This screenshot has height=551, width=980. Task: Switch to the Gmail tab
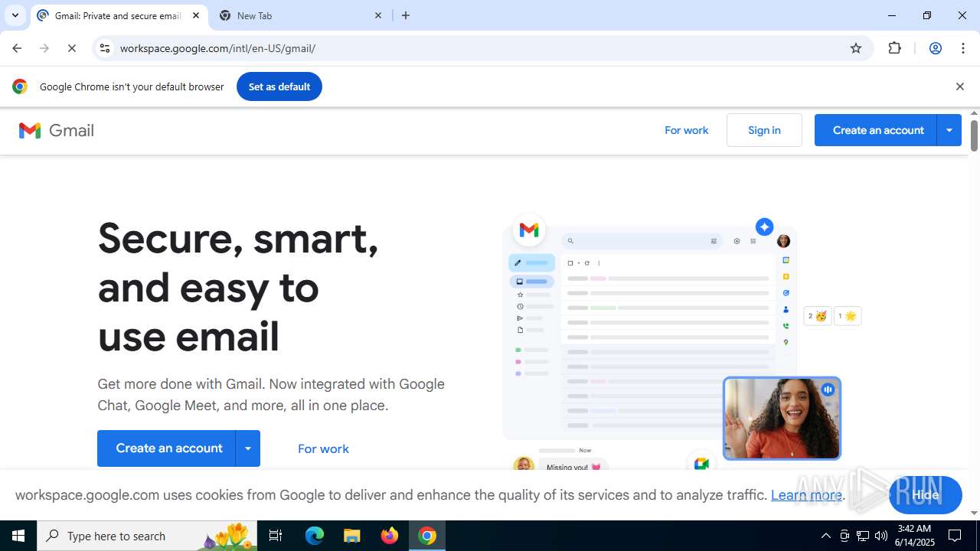pyautogui.click(x=119, y=15)
